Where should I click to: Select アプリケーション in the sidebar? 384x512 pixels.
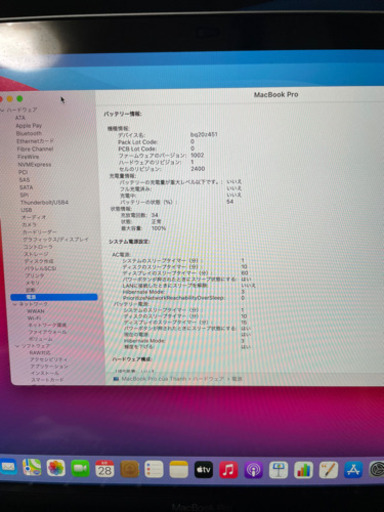49,366
